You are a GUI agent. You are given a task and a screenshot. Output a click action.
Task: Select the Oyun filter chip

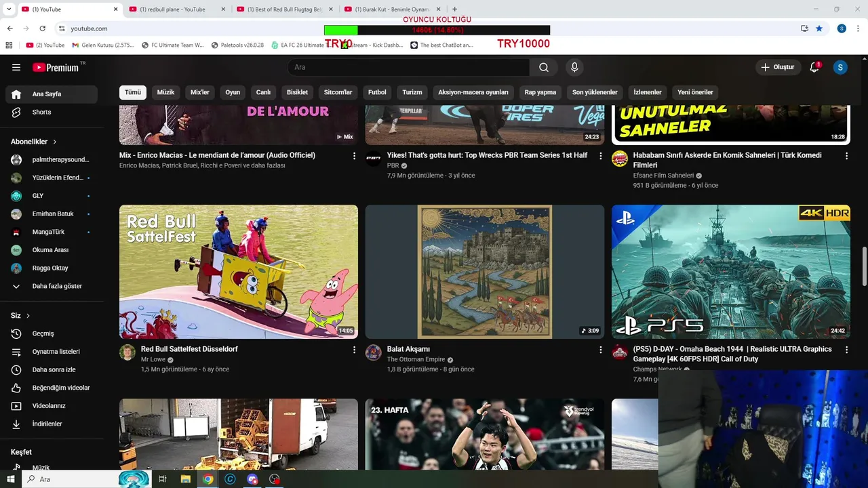click(233, 92)
